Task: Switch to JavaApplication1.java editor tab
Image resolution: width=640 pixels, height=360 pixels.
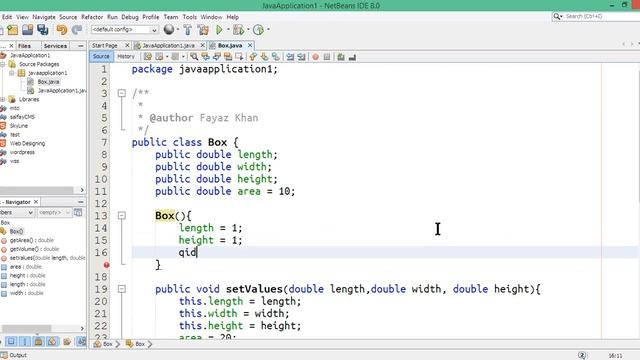Action: point(168,45)
